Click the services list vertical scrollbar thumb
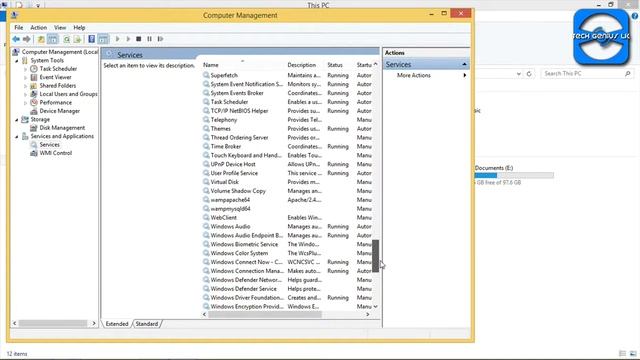The image size is (640, 360). [x=376, y=256]
